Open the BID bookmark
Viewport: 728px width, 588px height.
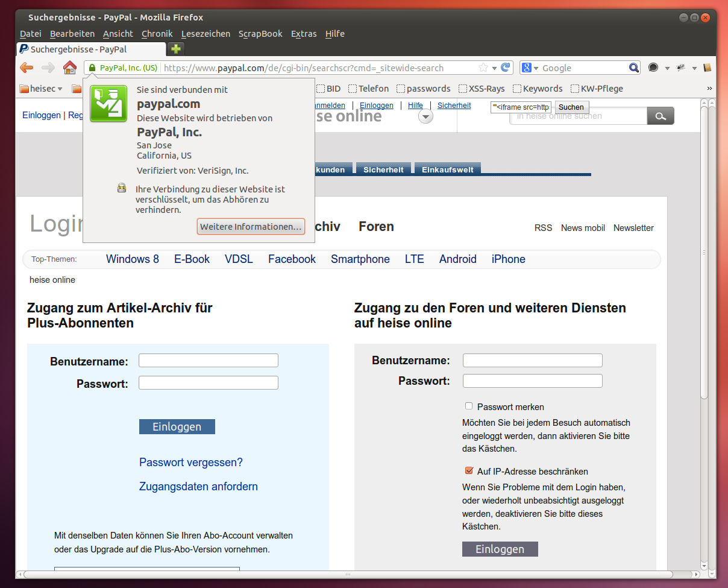click(x=328, y=89)
